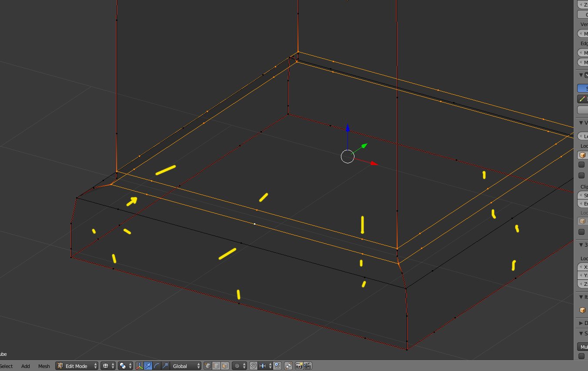Image resolution: width=588 pixels, height=371 pixels.
Task: Expand the collapsed Display panel triangle
Action: click(581, 323)
